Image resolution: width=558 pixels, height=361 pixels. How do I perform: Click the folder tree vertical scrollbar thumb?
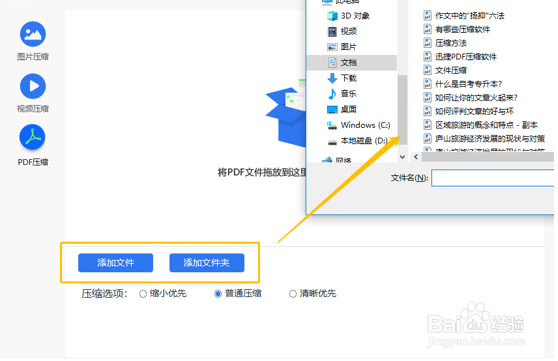tap(402, 110)
